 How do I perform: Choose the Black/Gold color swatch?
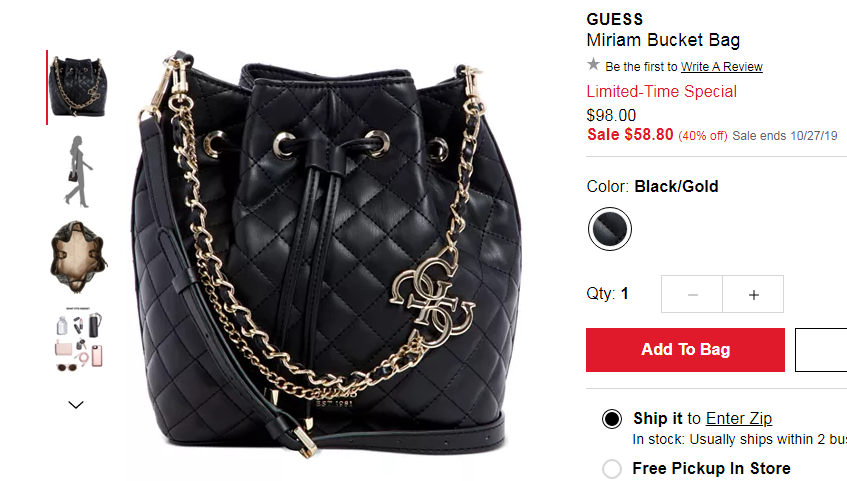610,229
